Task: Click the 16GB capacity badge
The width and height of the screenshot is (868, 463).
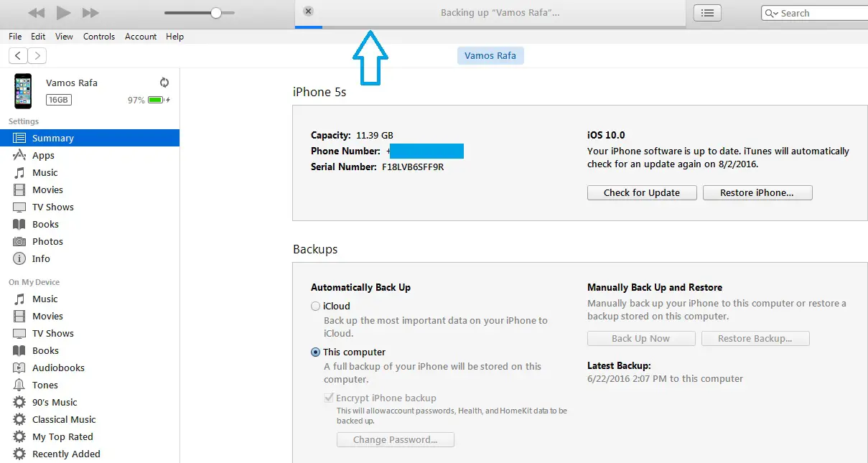Action: tap(58, 100)
